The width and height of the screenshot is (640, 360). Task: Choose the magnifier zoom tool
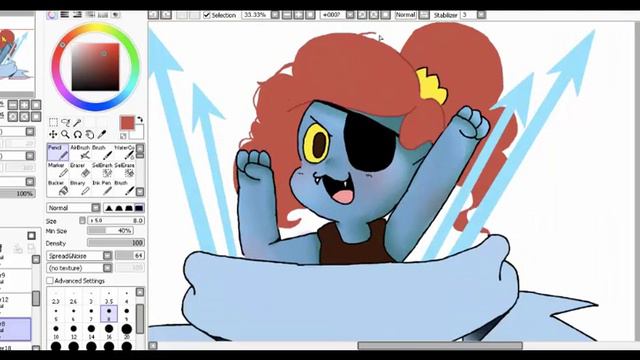65,134
